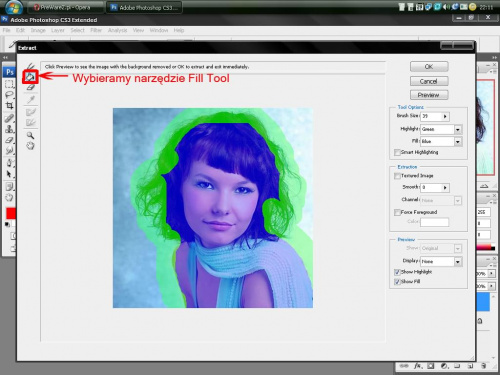This screenshot has height=375, width=500.
Task: Select the Rectangular Marquee tool in Photoshop toolbox
Action: click(9, 84)
